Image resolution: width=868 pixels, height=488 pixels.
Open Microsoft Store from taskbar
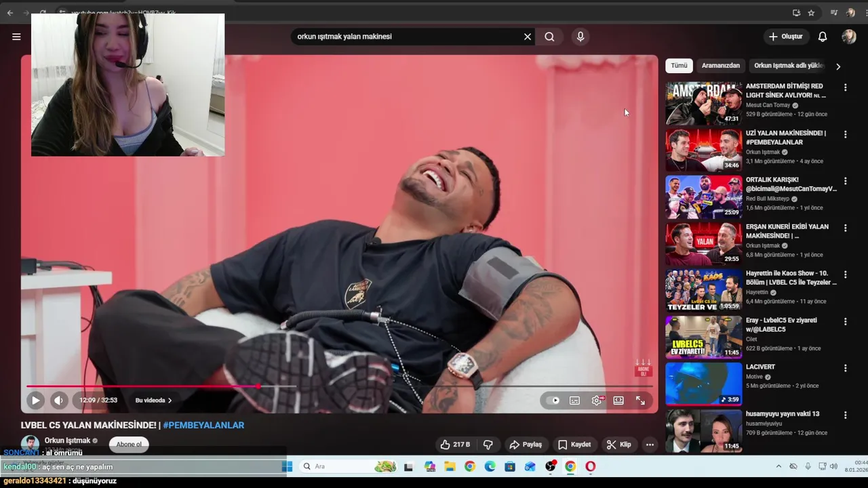click(x=510, y=466)
